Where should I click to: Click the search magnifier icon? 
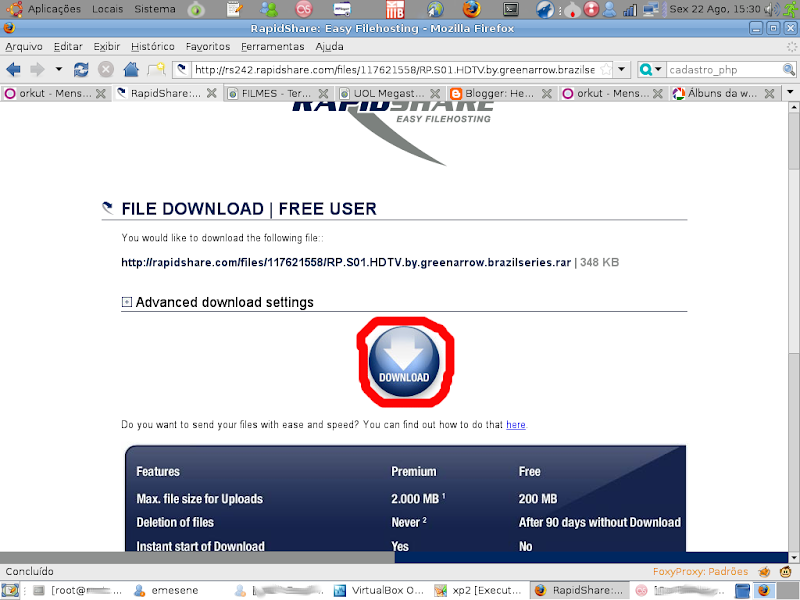789,69
